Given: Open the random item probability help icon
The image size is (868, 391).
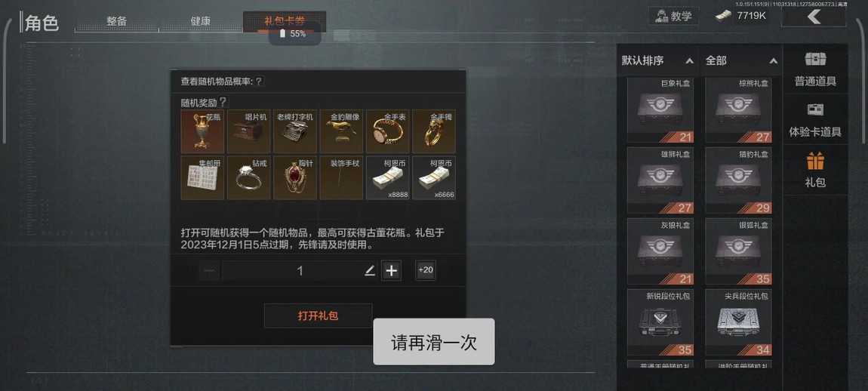Looking at the screenshot, I should (x=259, y=82).
